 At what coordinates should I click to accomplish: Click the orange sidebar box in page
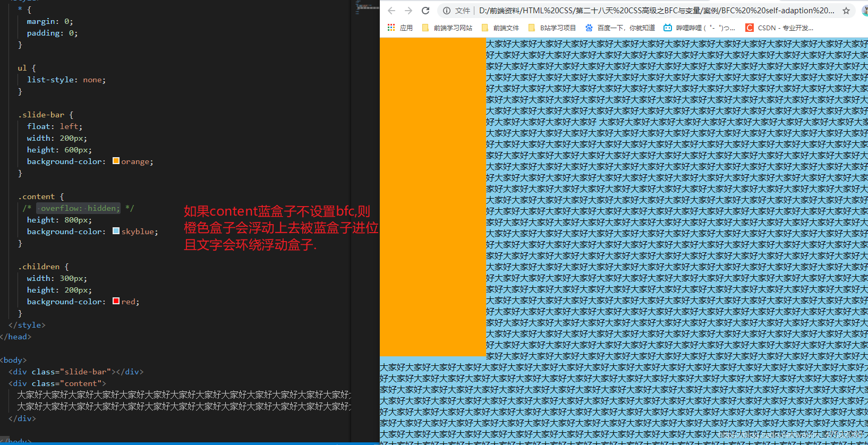tap(433, 197)
